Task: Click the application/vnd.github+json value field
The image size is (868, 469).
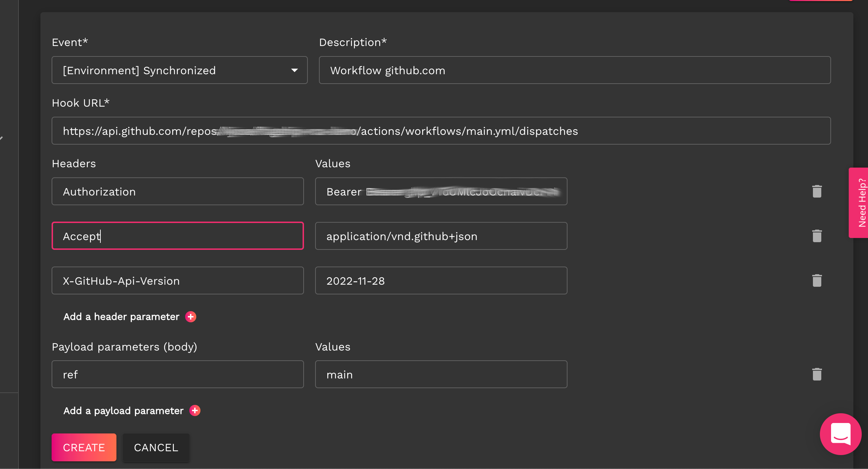Action: tap(441, 236)
